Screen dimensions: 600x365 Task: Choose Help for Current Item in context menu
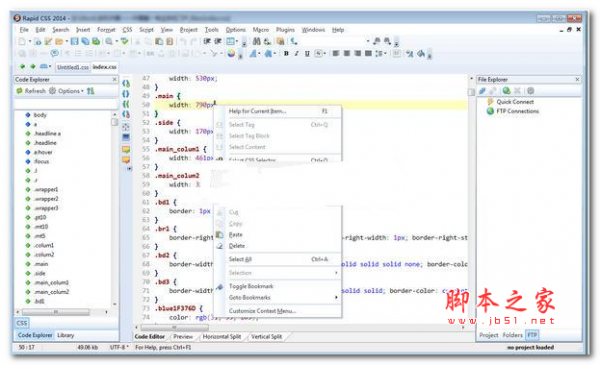pyautogui.click(x=277, y=111)
